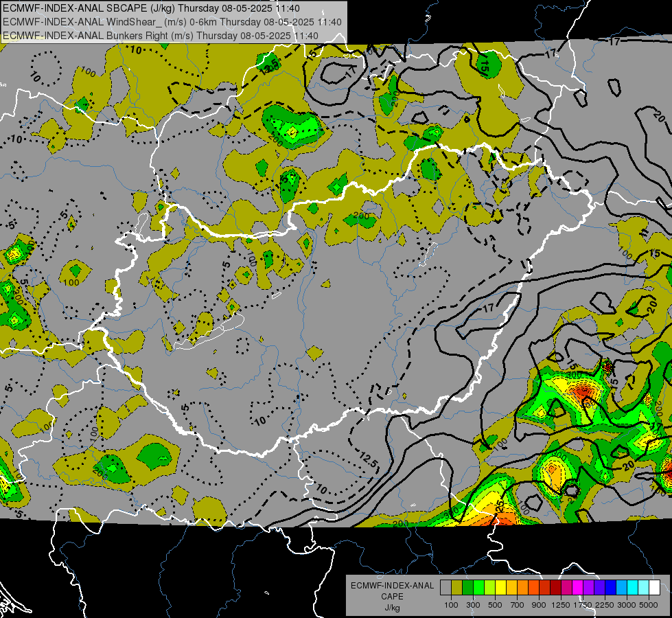The height and width of the screenshot is (618, 672).
Task: Select the cyan legend swatch
Action: pos(633,588)
